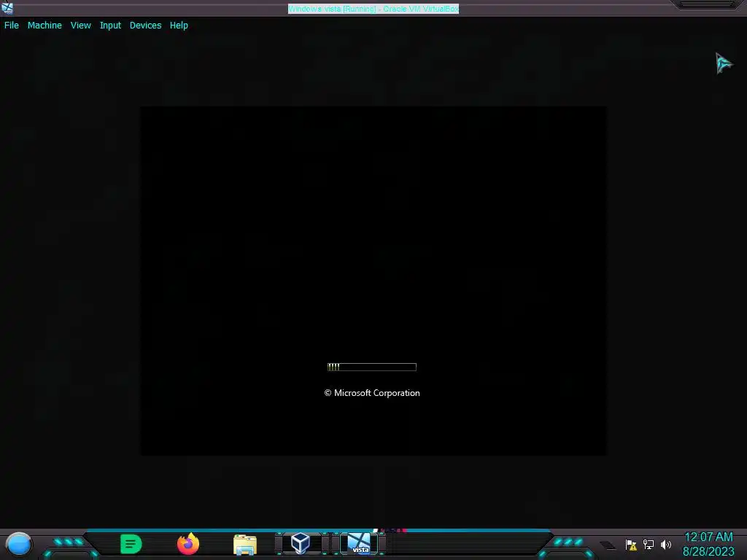Click the © Microsoft Corporation text
Screen dimensions: 747x560
(x=371, y=393)
